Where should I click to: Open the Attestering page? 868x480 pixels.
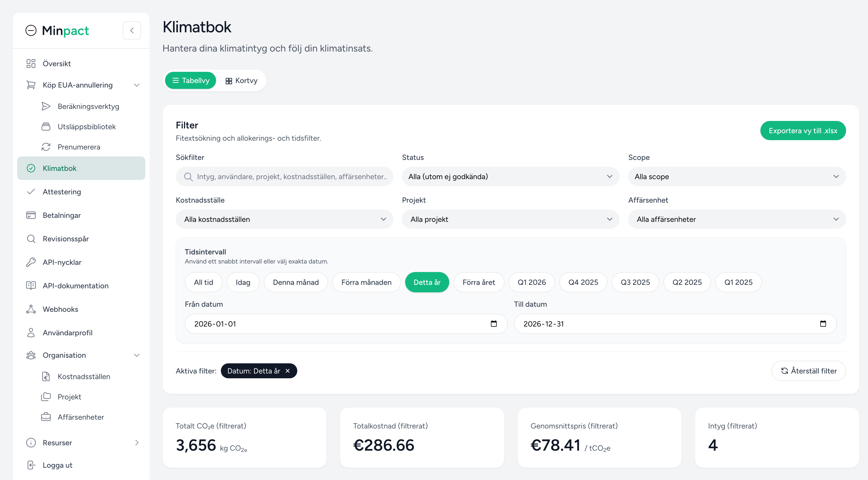(x=62, y=192)
